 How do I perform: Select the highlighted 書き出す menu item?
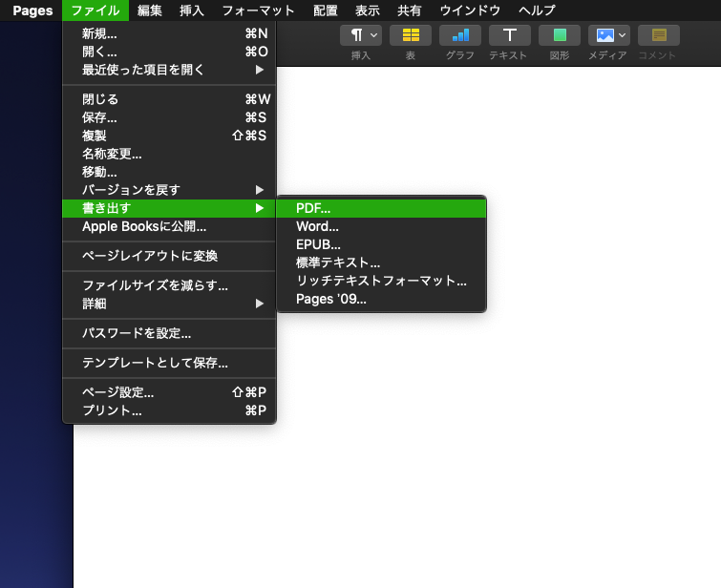pyautogui.click(x=169, y=208)
